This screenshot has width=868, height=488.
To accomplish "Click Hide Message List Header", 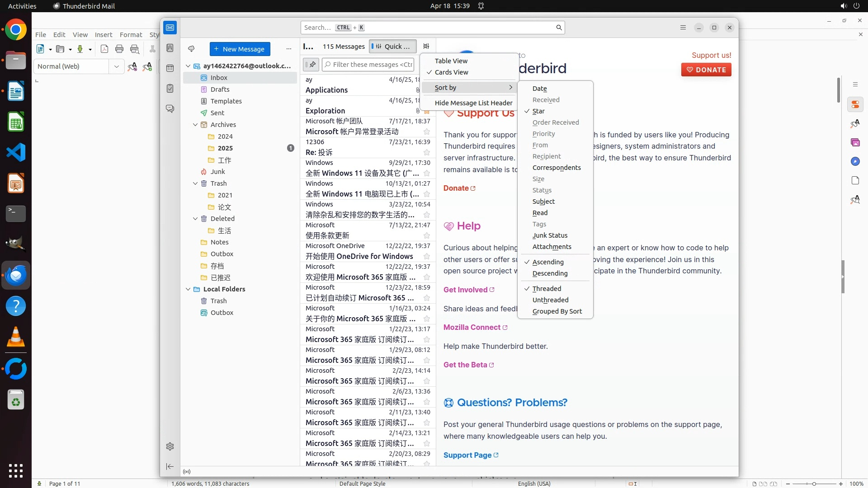I will 473,103.
